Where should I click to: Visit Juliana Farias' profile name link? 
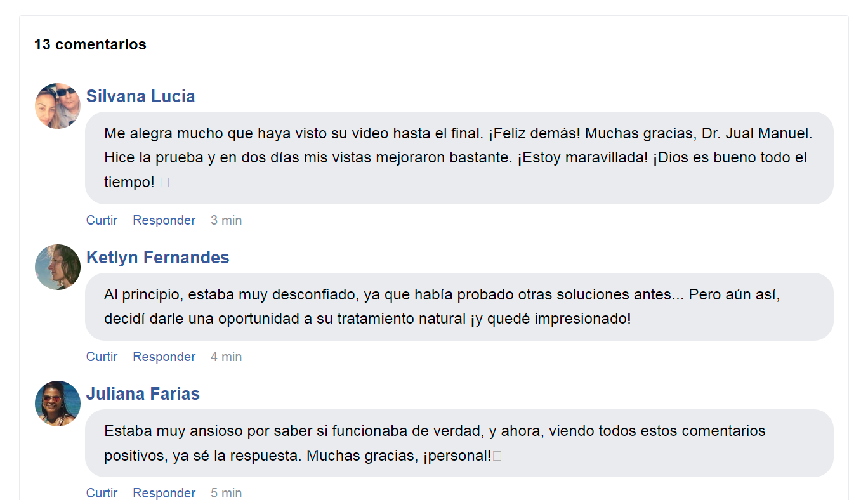pos(143,394)
